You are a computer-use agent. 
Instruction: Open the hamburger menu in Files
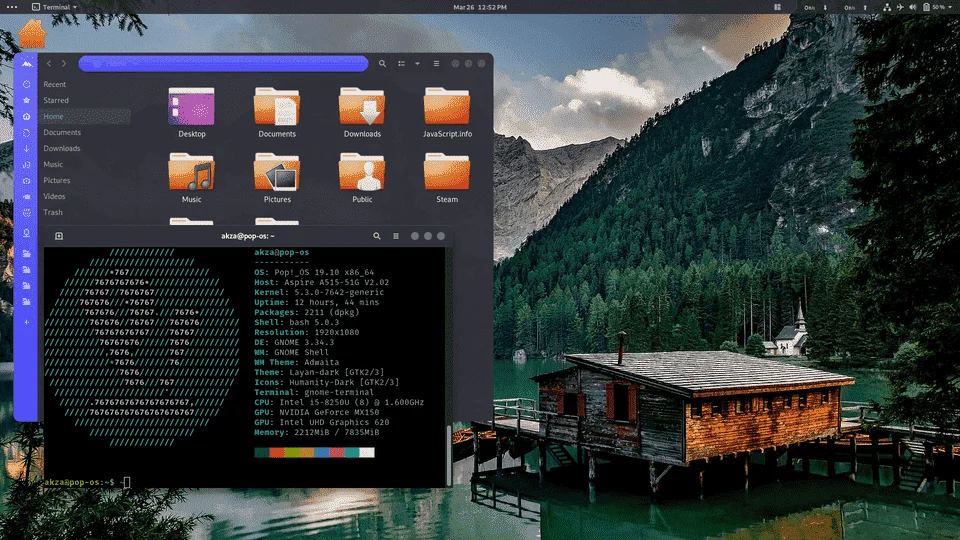(437, 63)
